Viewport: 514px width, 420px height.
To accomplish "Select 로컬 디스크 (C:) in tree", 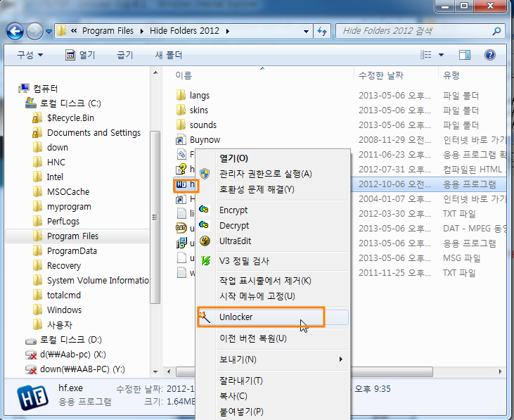I will tap(63, 103).
